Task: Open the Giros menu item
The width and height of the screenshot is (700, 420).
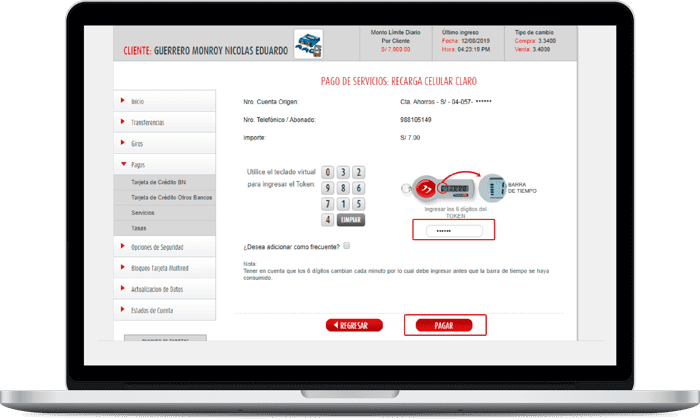Action: pyautogui.click(x=165, y=143)
